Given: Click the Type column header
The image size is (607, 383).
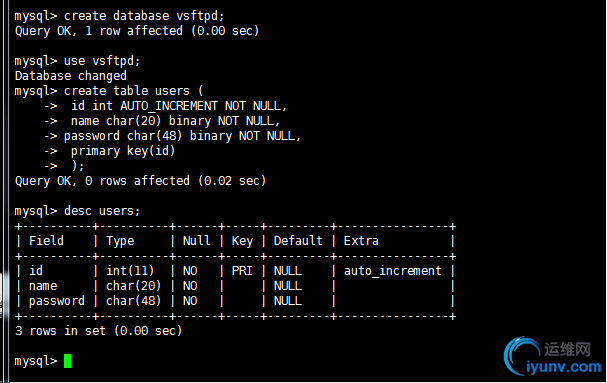Looking at the screenshot, I should [x=120, y=241].
